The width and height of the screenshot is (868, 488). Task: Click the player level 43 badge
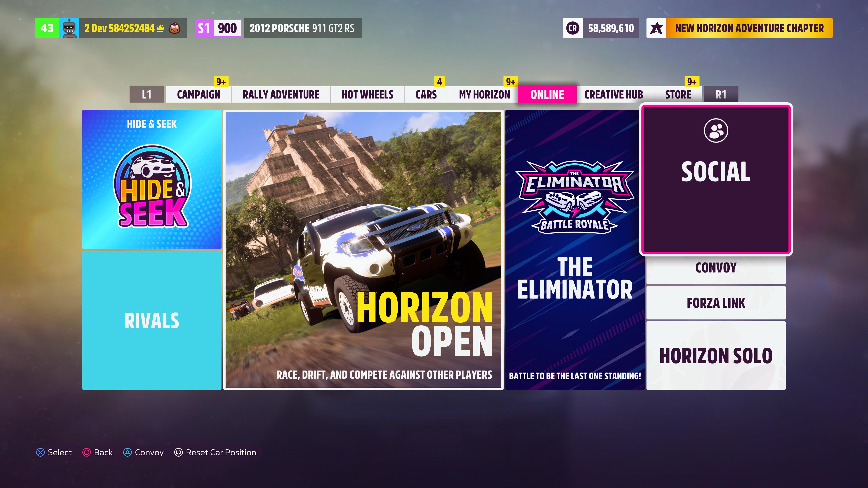[x=47, y=28]
